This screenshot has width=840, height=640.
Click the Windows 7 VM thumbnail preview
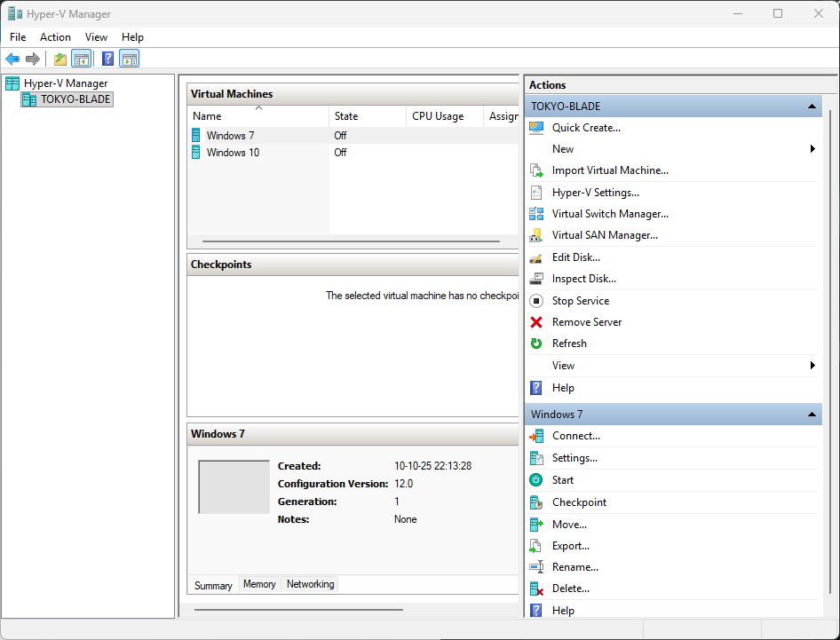(x=234, y=486)
